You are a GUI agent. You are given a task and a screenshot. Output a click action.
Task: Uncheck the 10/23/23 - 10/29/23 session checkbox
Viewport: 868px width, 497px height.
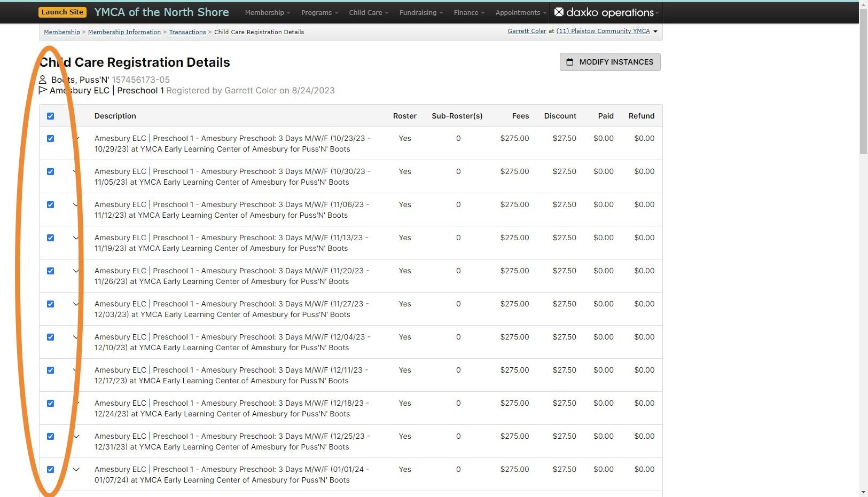(51, 138)
